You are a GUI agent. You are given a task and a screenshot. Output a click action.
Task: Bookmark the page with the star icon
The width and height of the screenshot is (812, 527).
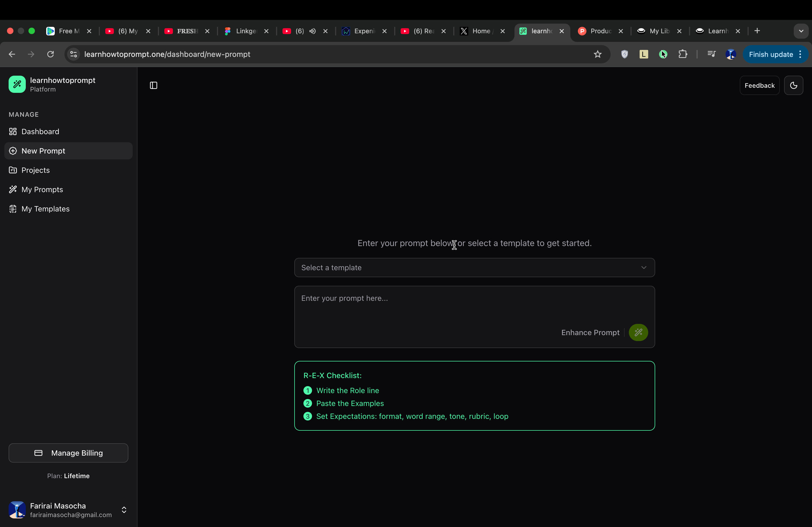click(597, 54)
